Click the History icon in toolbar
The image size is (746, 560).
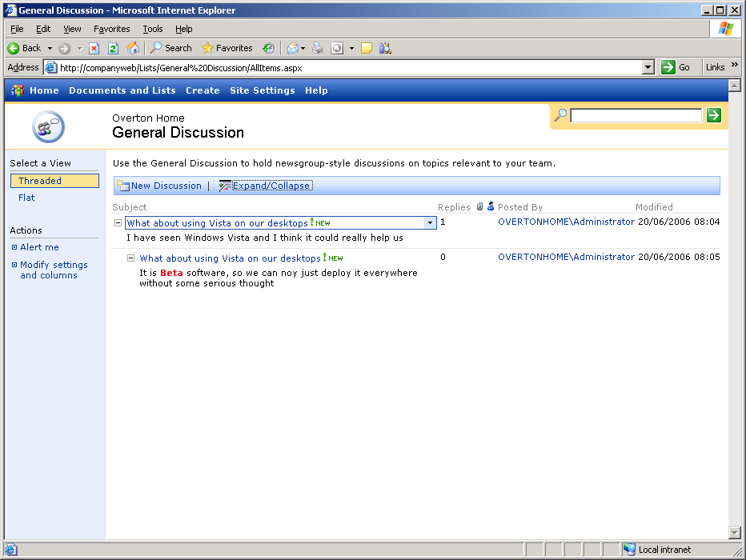tap(268, 48)
